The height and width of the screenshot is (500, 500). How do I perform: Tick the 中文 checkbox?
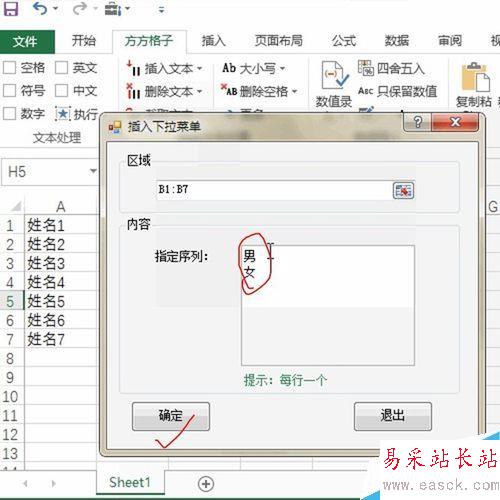point(61,90)
